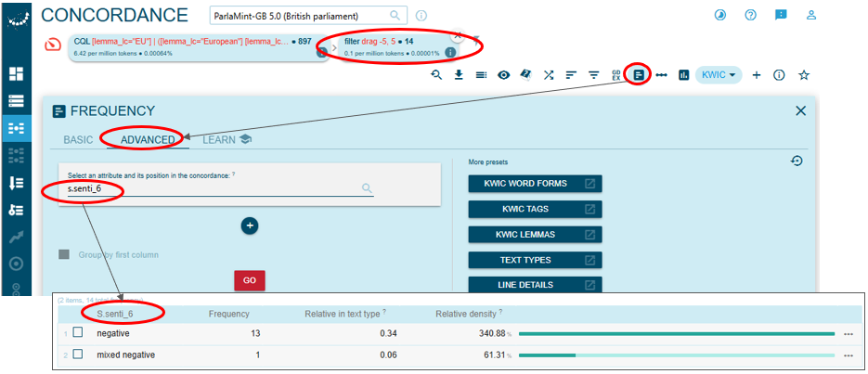Click the download concordance icon
The image size is (868, 374).
[459, 75]
